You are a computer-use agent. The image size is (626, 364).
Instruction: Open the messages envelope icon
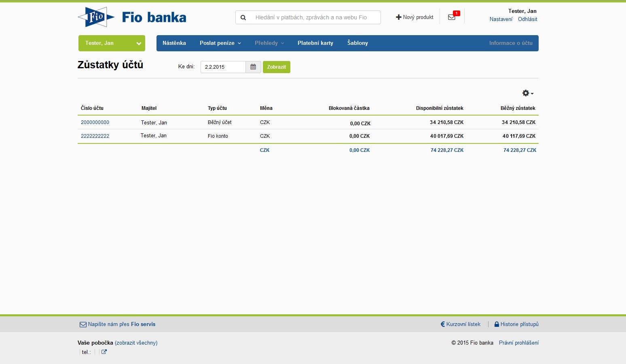(452, 17)
